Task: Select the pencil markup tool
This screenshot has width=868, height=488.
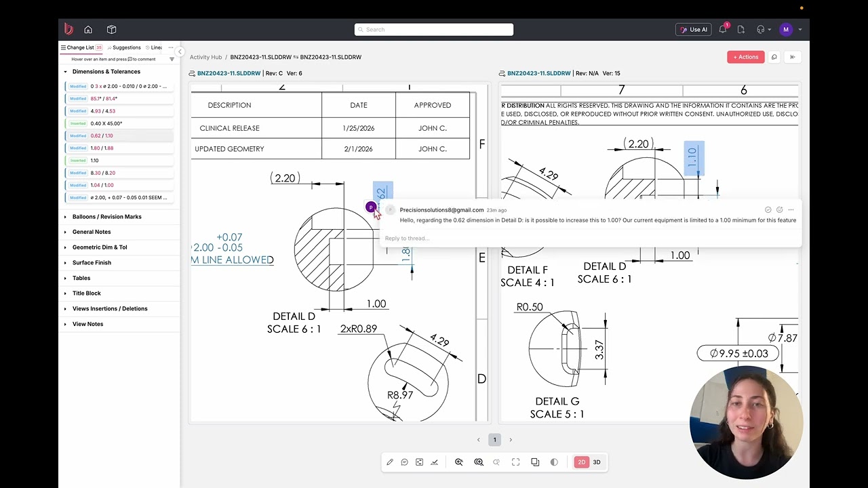Action: click(390, 462)
